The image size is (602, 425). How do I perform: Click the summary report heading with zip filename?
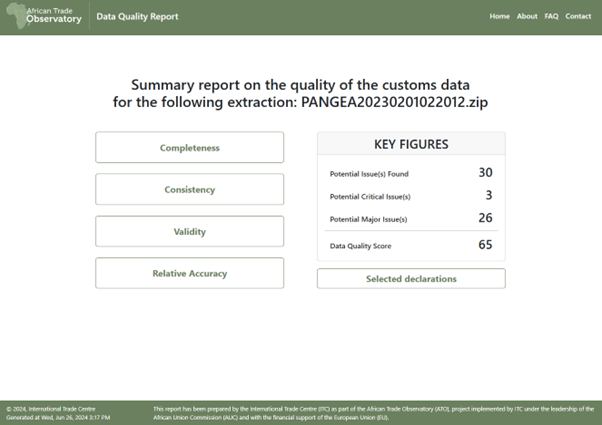(301, 93)
